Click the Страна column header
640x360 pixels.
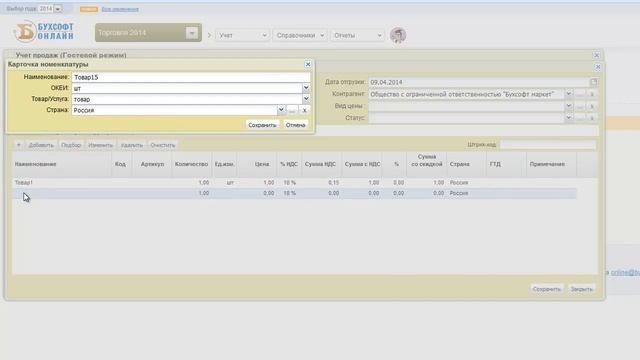click(x=466, y=164)
